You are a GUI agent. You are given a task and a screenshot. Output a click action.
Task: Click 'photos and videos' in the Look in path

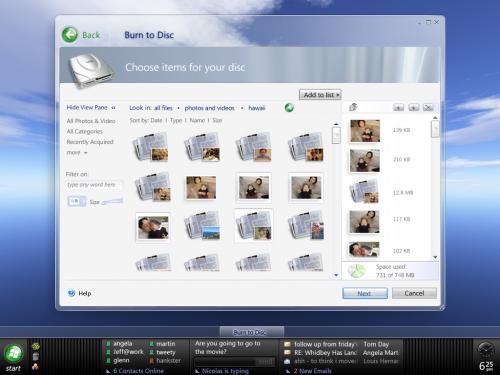210,108
